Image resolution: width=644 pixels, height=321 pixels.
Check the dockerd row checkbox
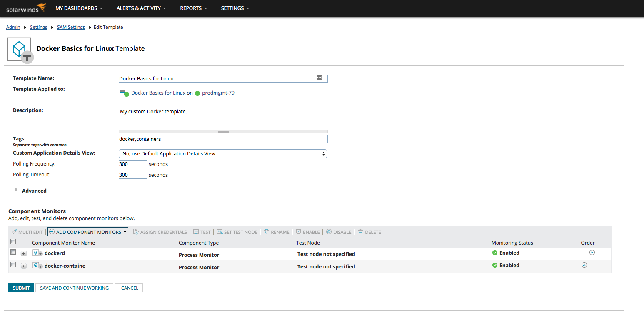pos(13,252)
